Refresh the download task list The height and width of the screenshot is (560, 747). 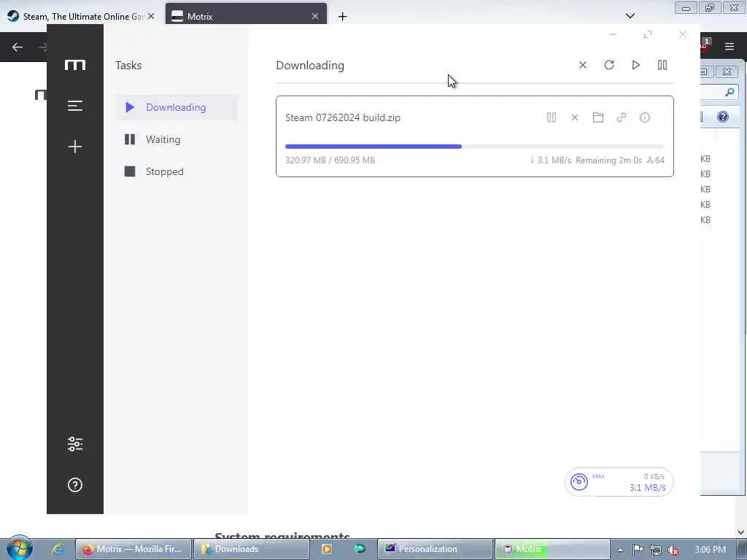(609, 65)
